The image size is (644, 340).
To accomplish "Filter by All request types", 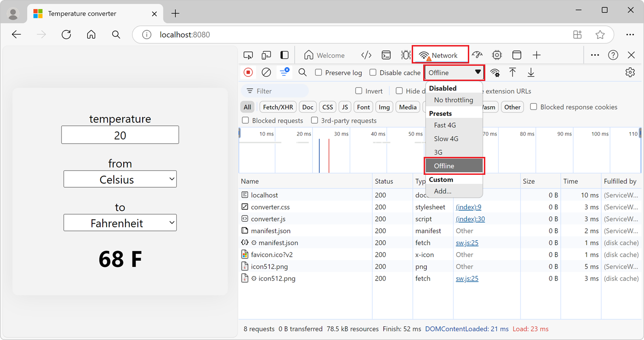I will 247,107.
